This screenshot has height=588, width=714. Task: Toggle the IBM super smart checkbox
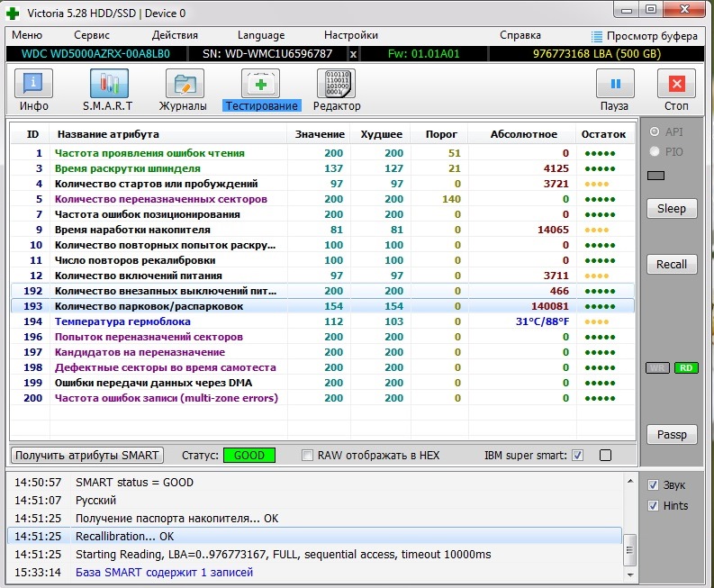pos(577,455)
